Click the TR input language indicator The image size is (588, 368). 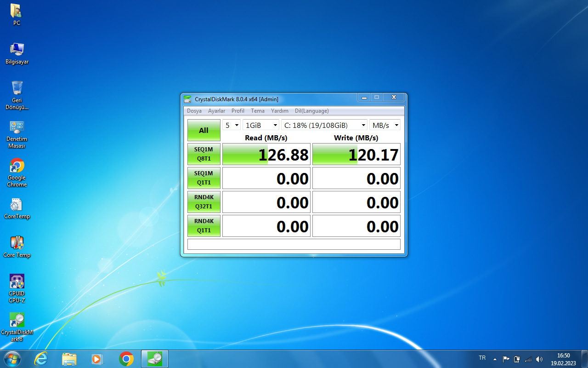(x=482, y=357)
